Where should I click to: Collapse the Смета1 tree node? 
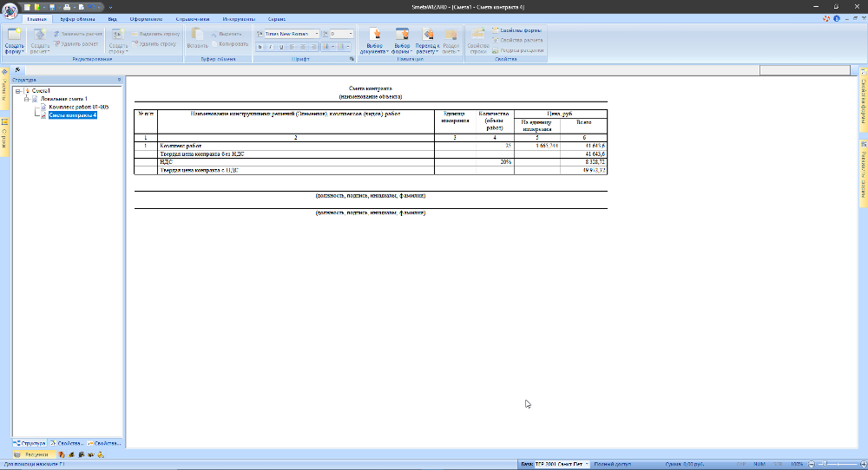pyautogui.click(x=18, y=91)
